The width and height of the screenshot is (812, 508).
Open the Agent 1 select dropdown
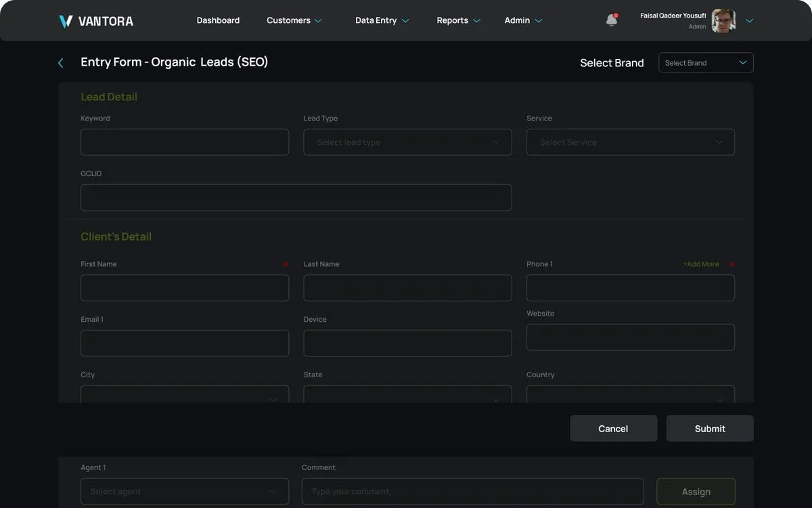(x=185, y=492)
